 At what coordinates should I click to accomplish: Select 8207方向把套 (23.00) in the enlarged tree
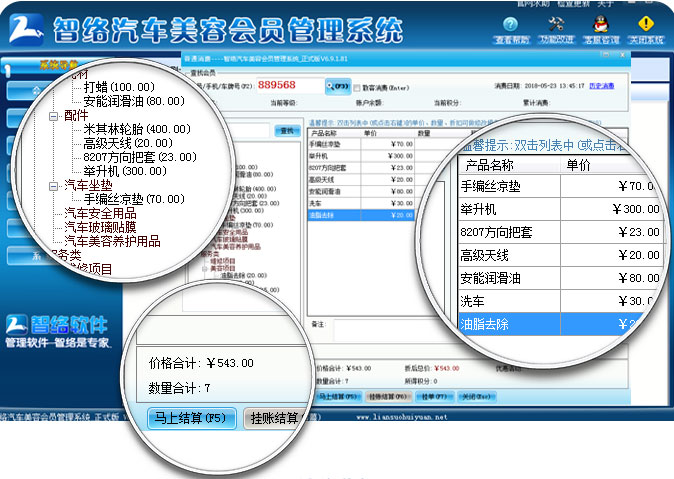(x=140, y=157)
